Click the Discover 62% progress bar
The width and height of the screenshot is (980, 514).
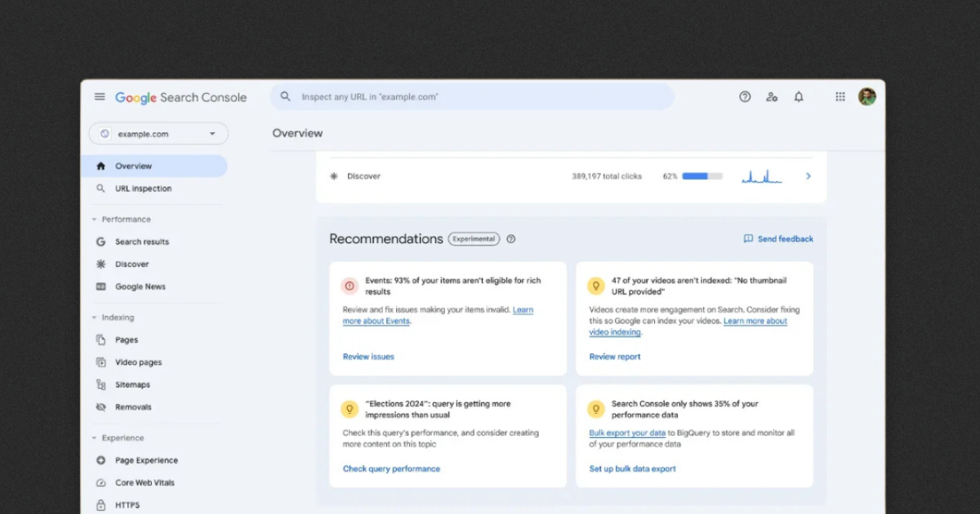click(x=702, y=176)
